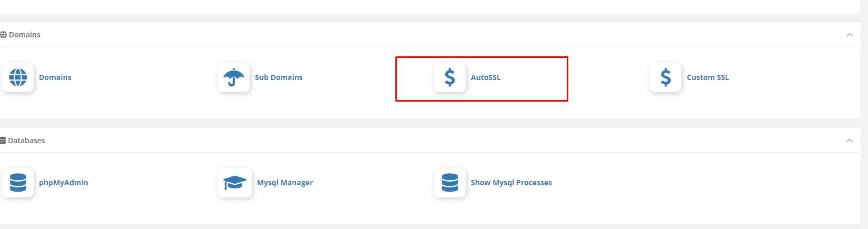Click the Domains section header title

[x=25, y=35]
